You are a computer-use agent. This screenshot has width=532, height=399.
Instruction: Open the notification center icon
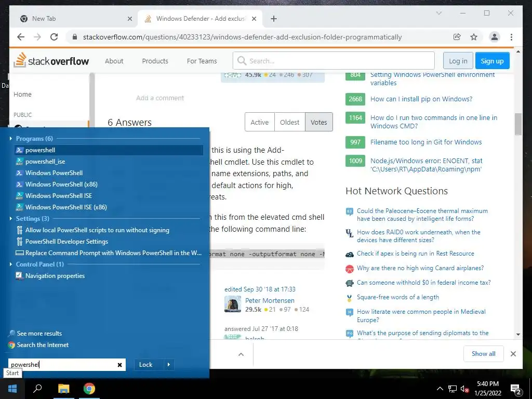pyautogui.click(x=516, y=389)
